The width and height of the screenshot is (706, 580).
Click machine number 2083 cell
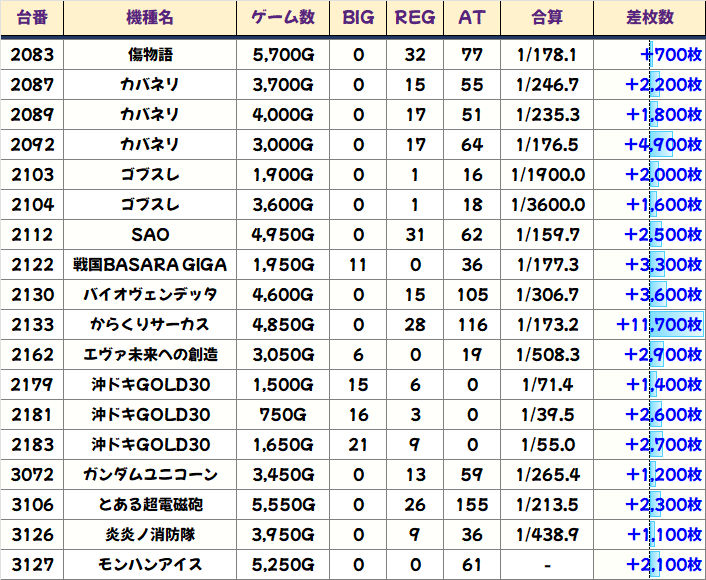(x=32, y=55)
